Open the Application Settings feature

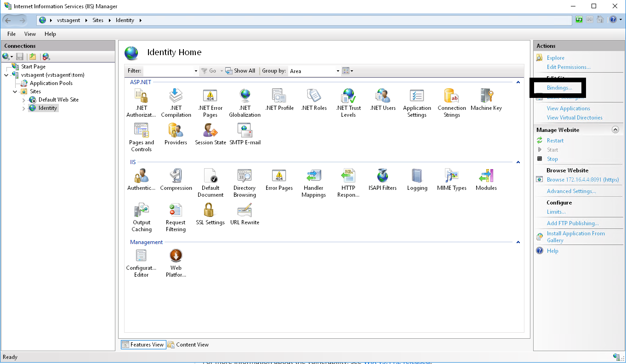tap(417, 102)
